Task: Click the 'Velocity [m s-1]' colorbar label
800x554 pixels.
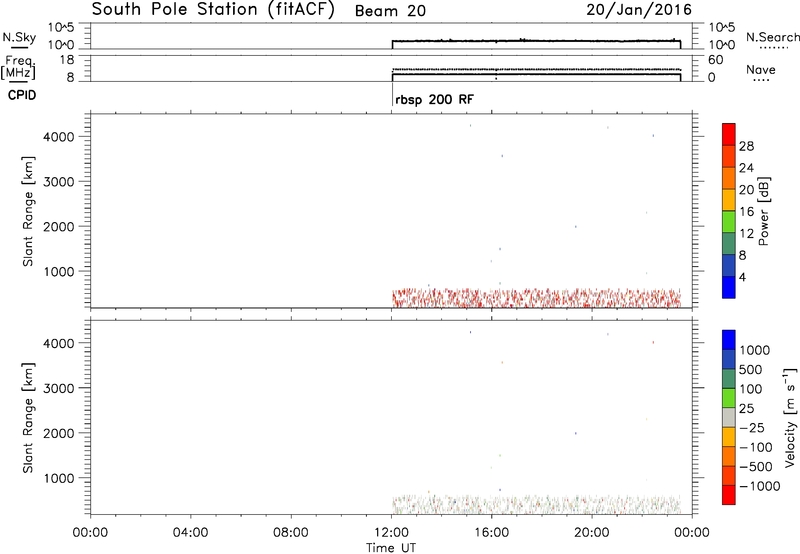Action: point(790,417)
